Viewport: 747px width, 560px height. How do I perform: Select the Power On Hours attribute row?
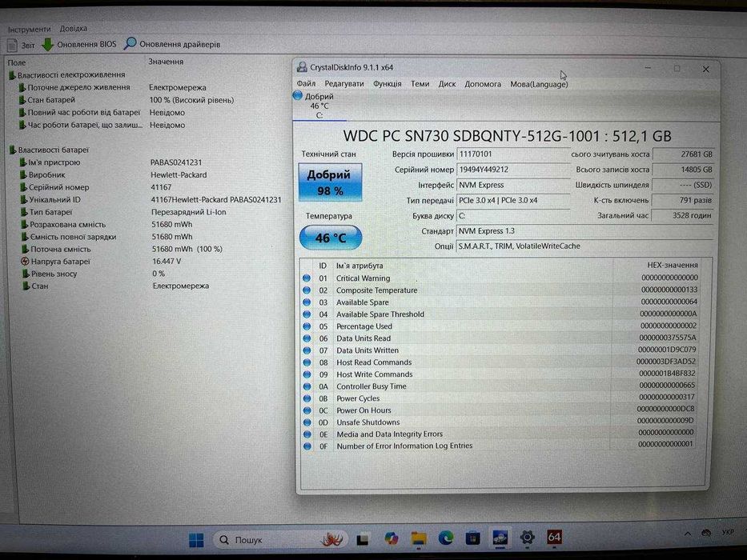pos(501,410)
